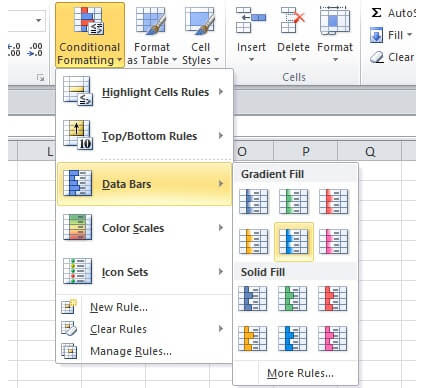Apply green gradient fill data bar

pos(294,202)
